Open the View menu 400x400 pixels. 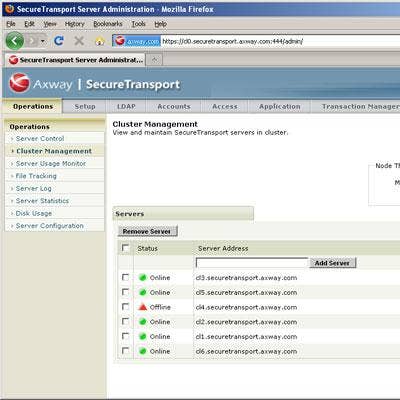tap(50, 24)
